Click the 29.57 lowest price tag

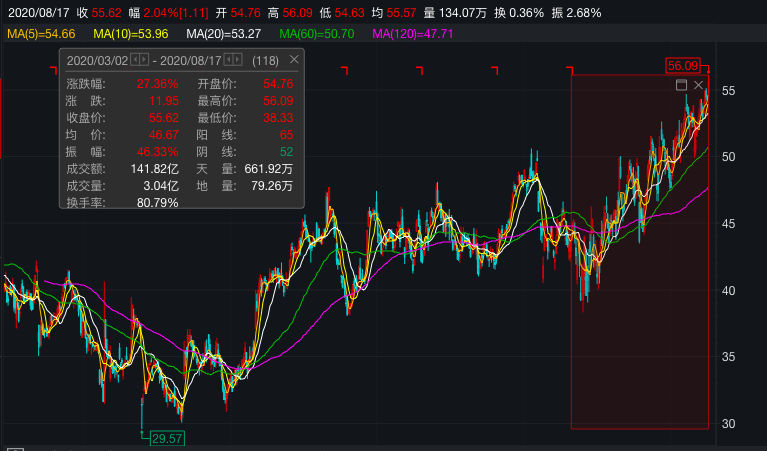166,438
